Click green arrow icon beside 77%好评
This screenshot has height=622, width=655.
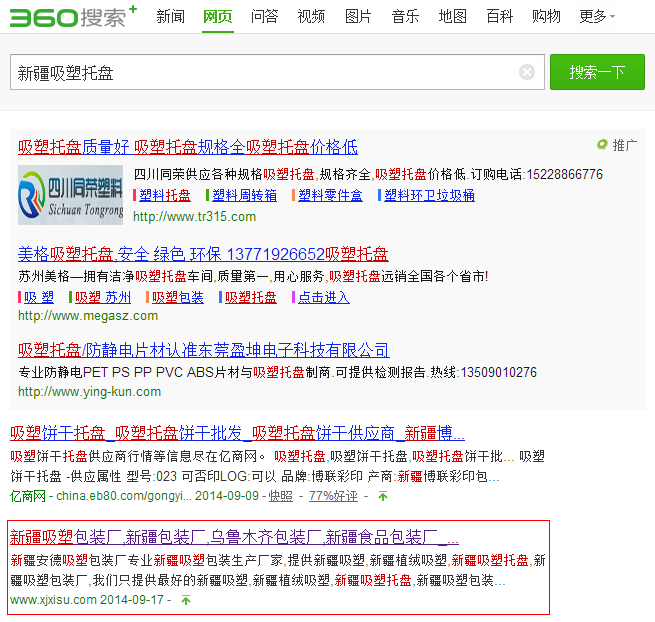383,496
